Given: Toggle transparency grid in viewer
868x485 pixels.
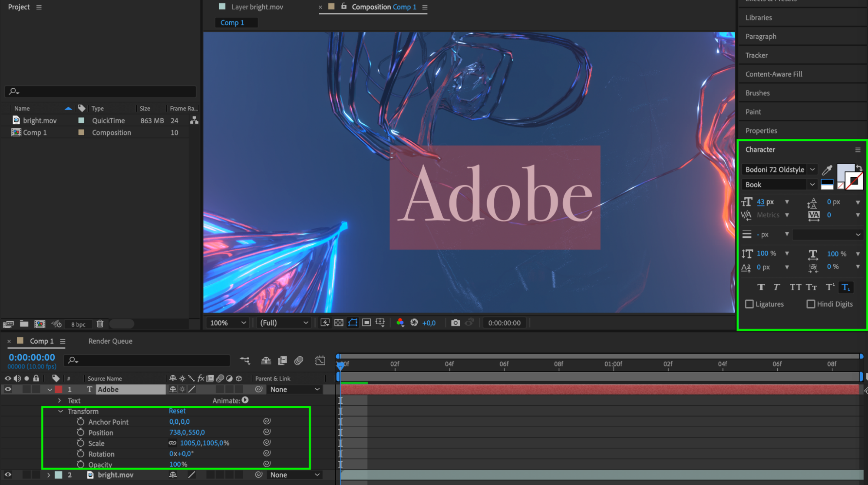Looking at the screenshot, I should (x=339, y=322).
